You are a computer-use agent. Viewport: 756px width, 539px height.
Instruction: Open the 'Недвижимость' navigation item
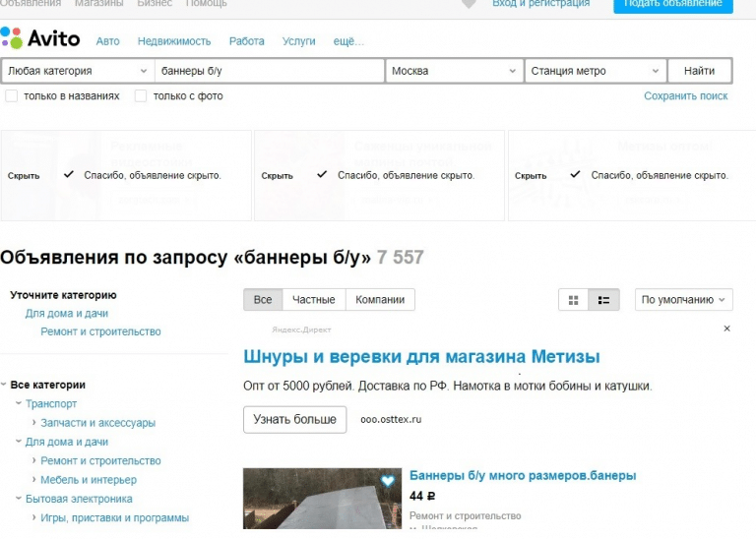174,41
